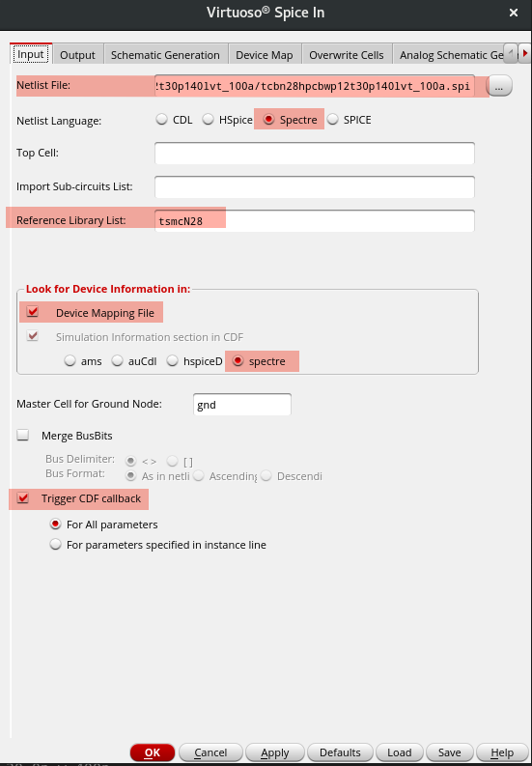Confirm the import with OK

(153, 752)
